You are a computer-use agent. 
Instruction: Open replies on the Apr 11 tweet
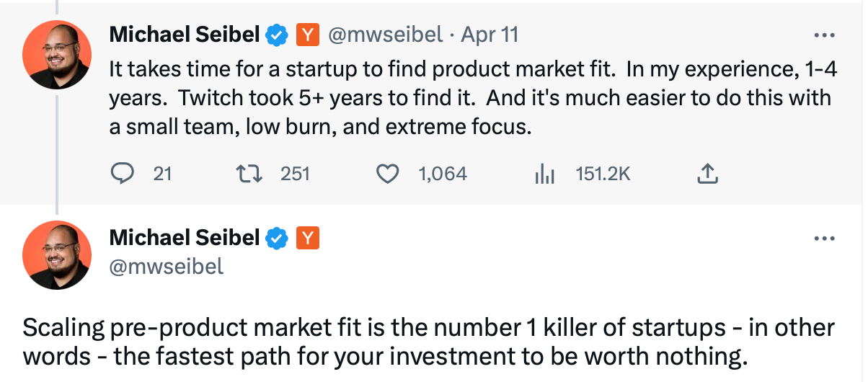123,174
